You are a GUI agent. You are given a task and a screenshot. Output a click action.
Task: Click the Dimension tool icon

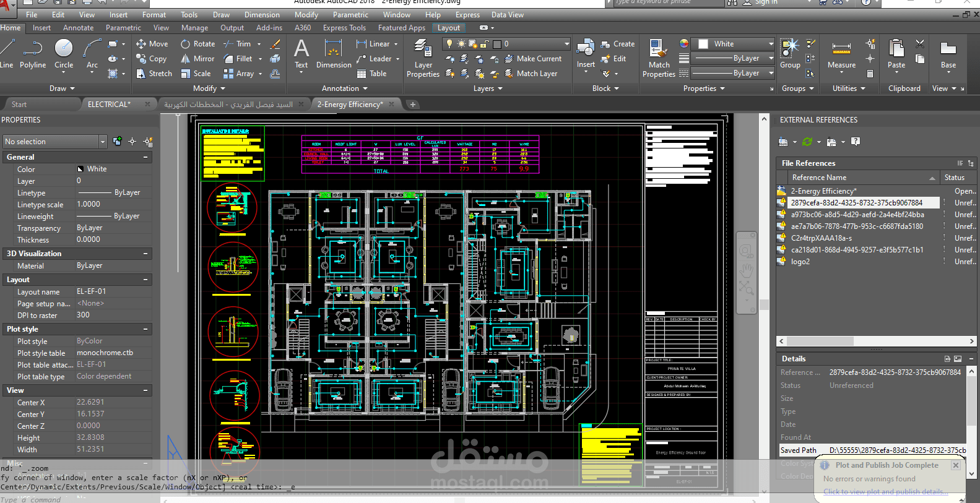click(334, 54)
